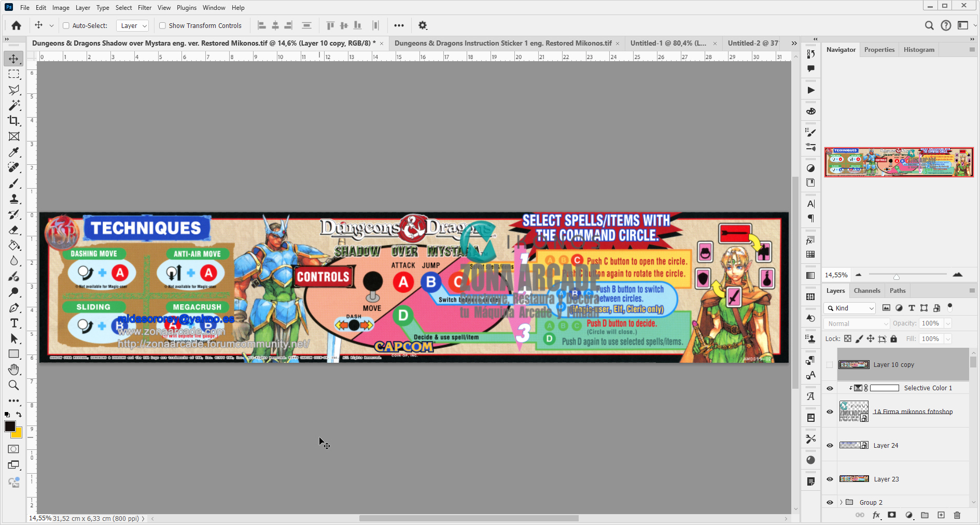Select the Crop tool

tap(14, 121)
